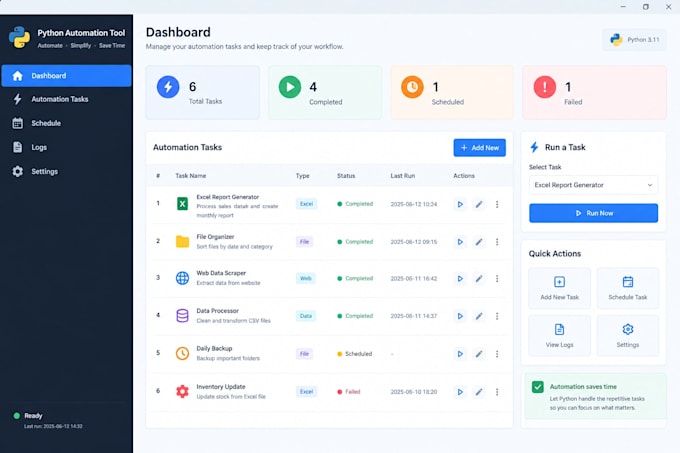Minimize the application window

623,7
